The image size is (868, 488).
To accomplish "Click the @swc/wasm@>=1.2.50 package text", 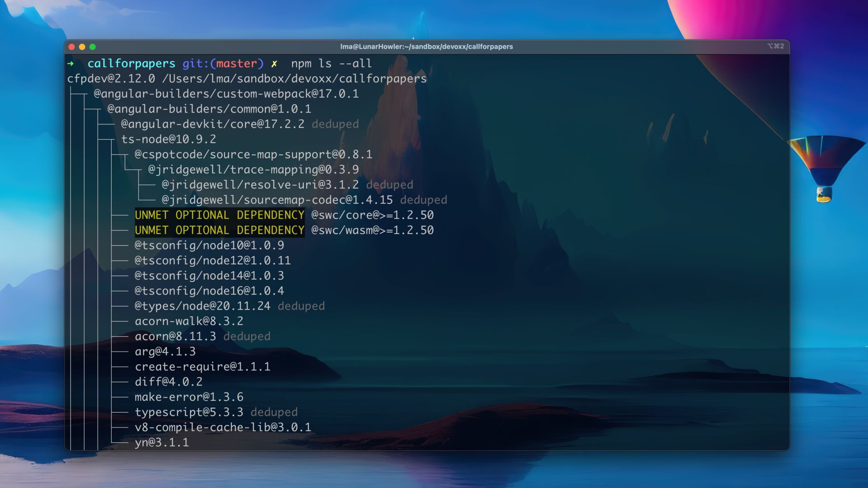I will [x=372, y=230].
